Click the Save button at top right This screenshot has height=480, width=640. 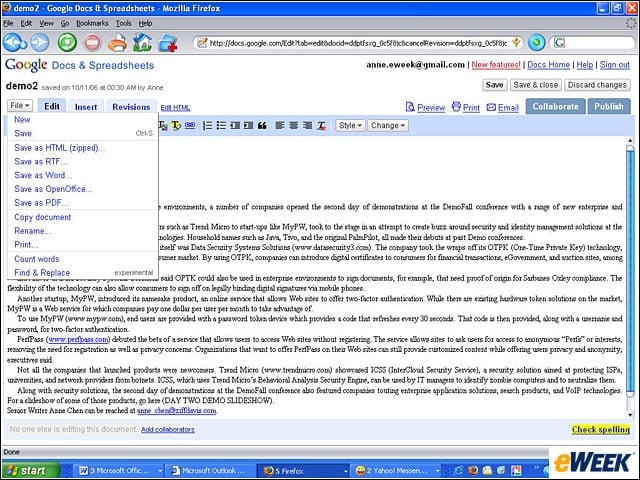pyautogui.click(x=494, y=85)
